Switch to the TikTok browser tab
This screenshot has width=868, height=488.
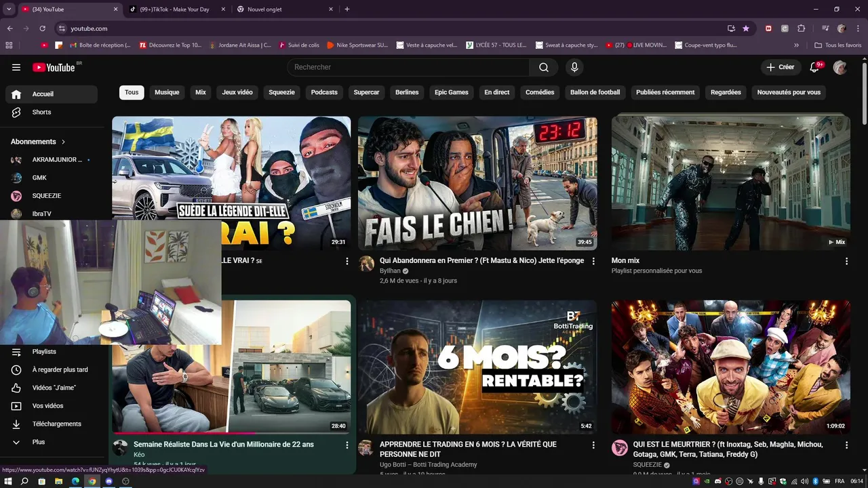(174, 9)
